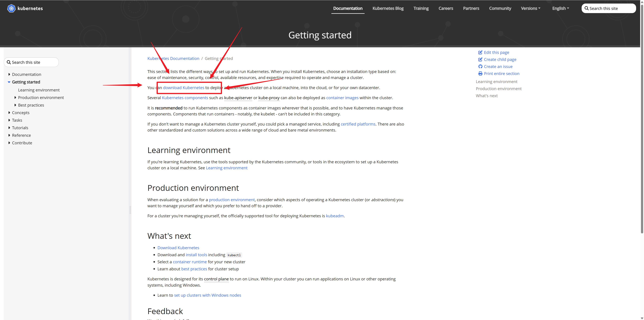
Task: Open the Documentation tab in top navigation
Action: 348,8
